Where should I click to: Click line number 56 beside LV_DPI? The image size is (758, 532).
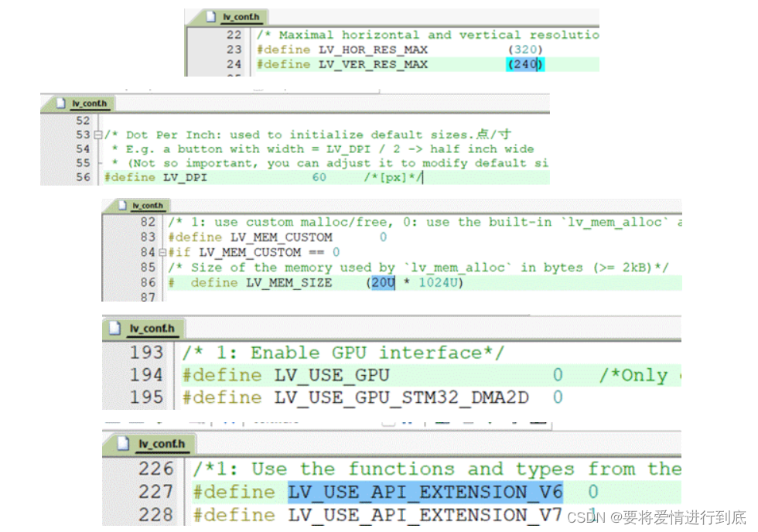coord(82,177)
